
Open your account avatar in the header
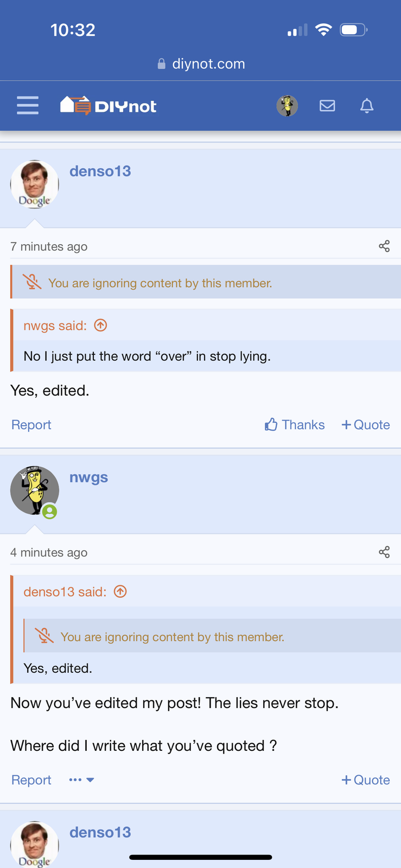287,106
